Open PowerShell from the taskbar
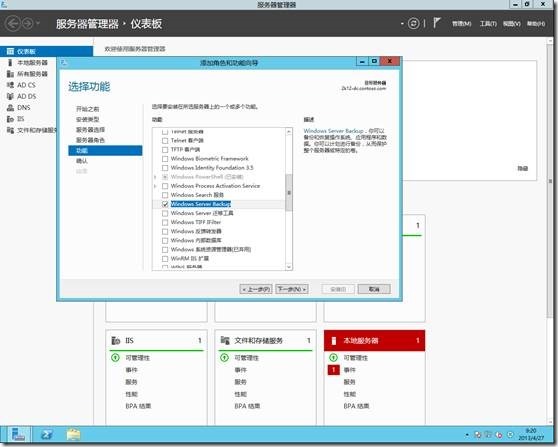 coord(47,435)
